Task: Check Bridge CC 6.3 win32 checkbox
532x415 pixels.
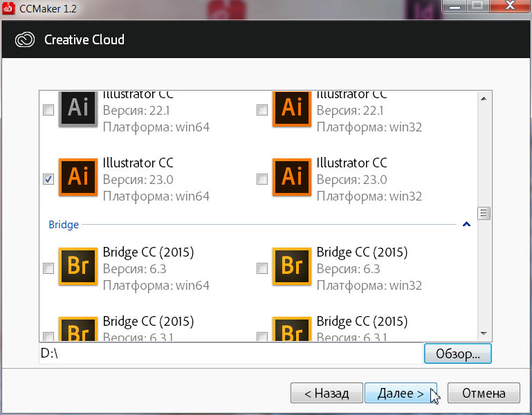Action: coord(262,268)
